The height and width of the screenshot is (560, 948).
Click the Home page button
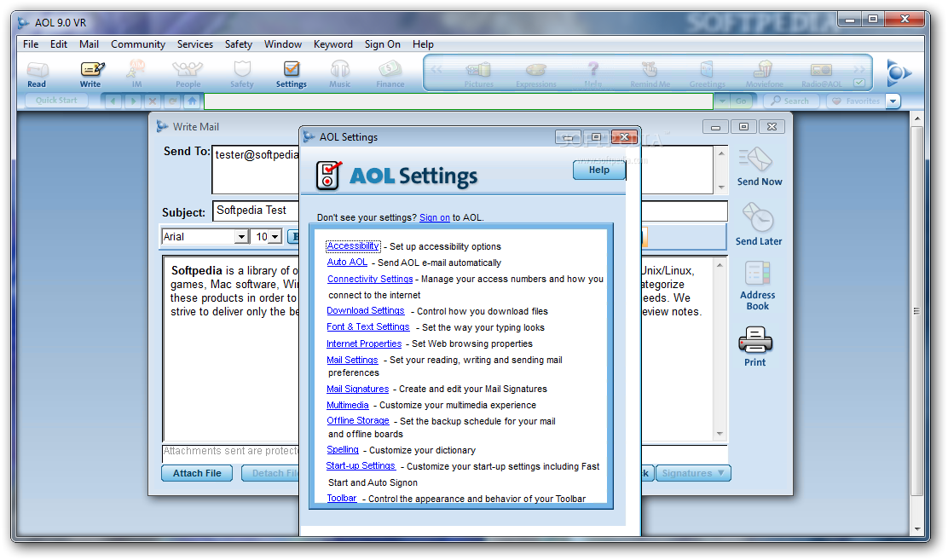pos(193,101)
